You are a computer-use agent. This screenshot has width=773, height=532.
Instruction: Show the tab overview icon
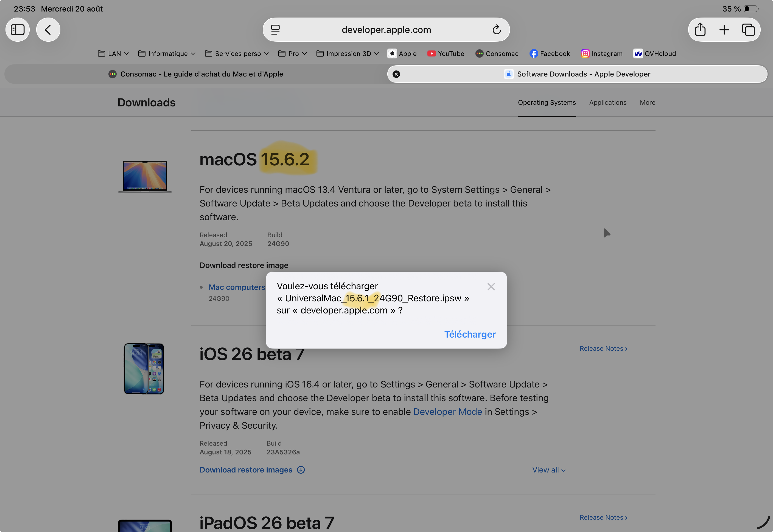(x=748, y=30)
